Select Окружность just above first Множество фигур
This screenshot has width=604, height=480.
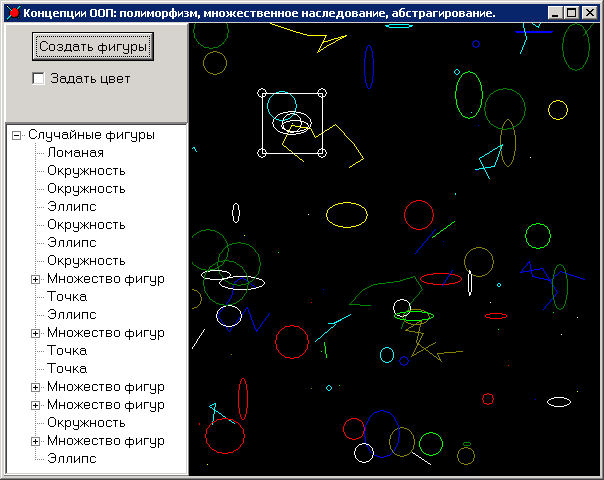pyautogui.click(x=86, y=261)
